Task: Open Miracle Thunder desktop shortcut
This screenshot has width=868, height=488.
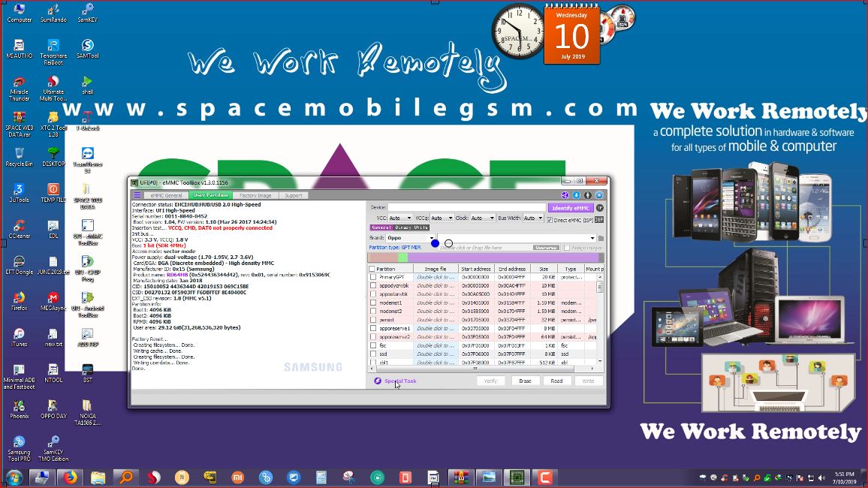Action: (x=19, y=89)
